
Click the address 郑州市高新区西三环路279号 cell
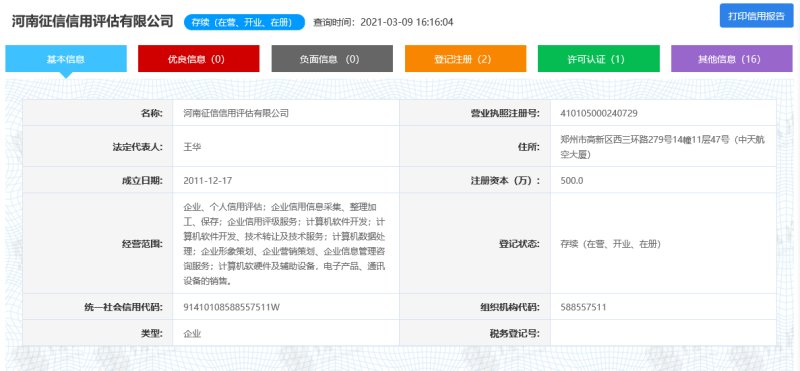(x=663, y=147)
